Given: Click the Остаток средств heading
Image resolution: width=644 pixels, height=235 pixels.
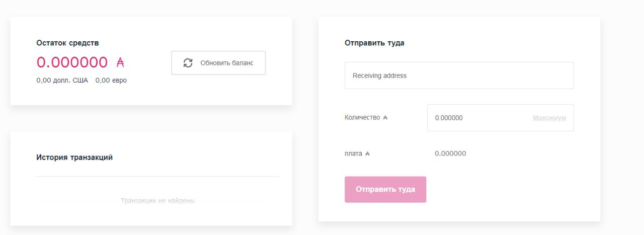Looking at the screenshot, I should coord(67,43).
